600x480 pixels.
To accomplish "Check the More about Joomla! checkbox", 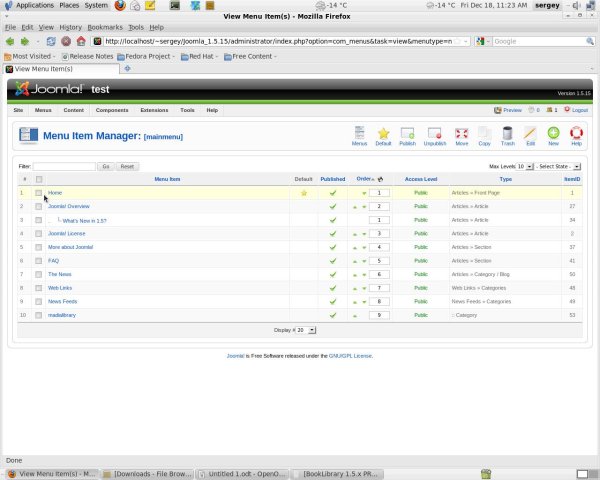I will point(38,247).
